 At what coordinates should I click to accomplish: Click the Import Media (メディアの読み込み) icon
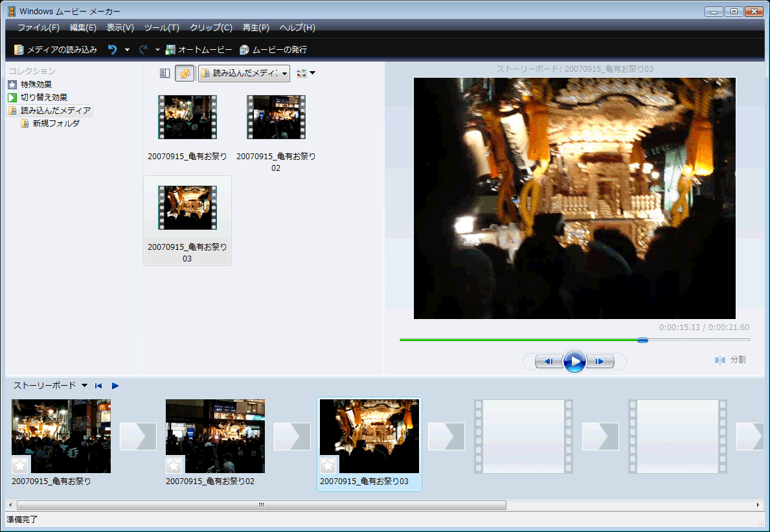(x=19, y=50)
